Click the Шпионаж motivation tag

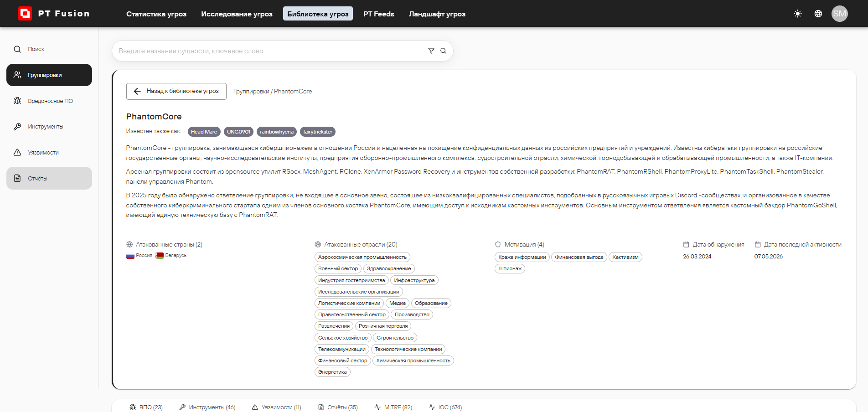tap(510, 269)
